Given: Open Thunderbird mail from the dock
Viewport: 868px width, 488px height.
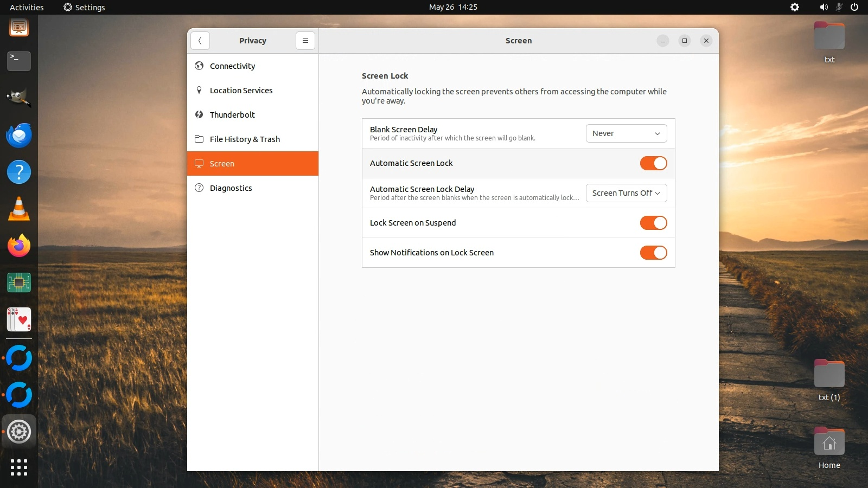Looking at the screenshot, I should (x=19, y=136).
